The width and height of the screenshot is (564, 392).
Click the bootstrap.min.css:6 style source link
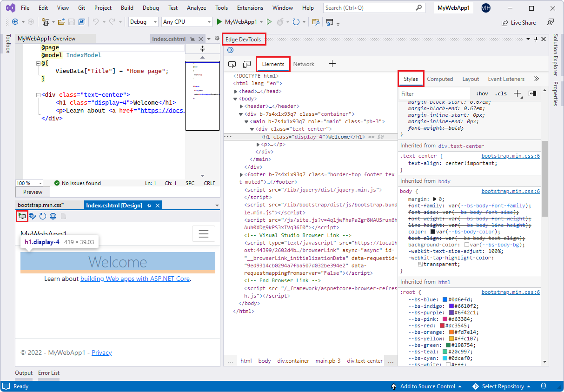pos(511,155)
